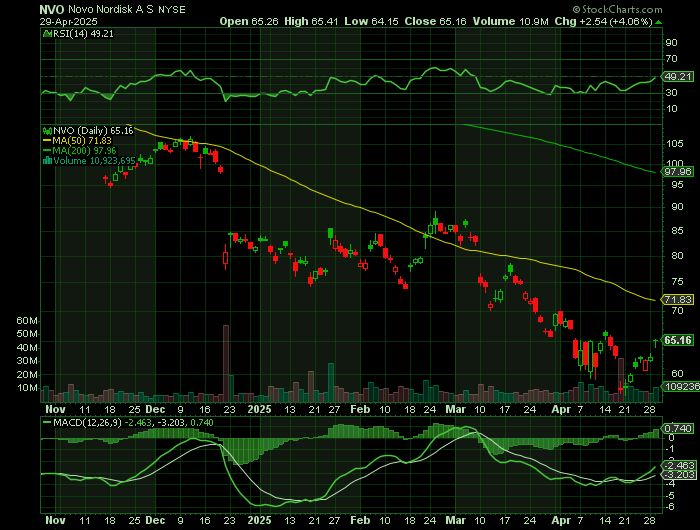The image size is (700, 530).
Task: Click the 105 price axis label
Action: 674,144
